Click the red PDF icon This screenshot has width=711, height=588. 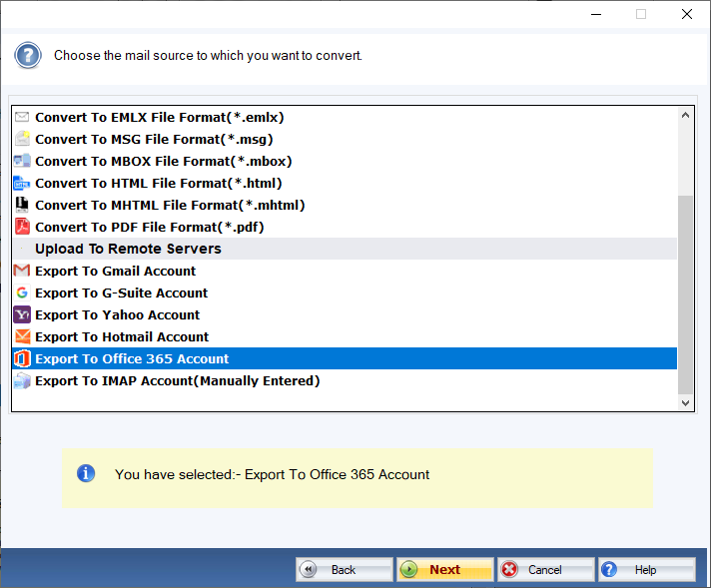22,227
